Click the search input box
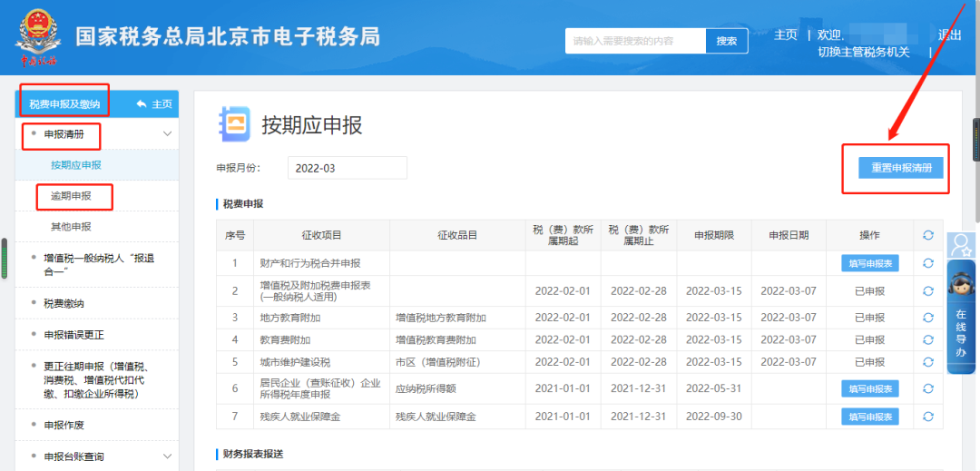The height and width of the screenshot is (471, 980). click(635, 41)
